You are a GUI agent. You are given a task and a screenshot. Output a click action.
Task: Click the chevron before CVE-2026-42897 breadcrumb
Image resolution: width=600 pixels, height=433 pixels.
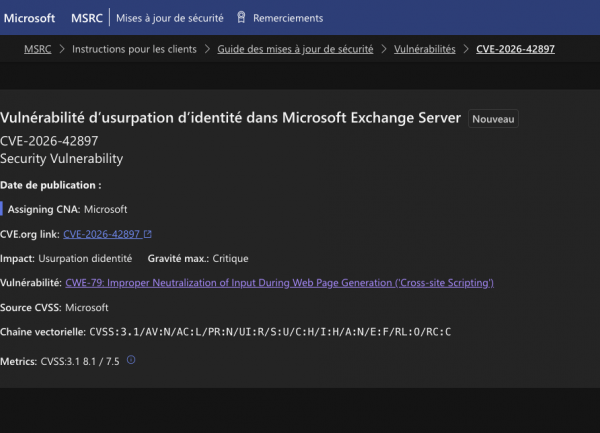(466, 49)
